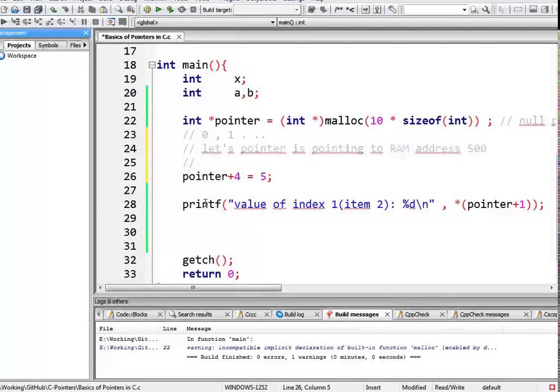Click the malloc warning message on line 22
Image resolution: width=560 pixels, height=392 pixels.
(x=342, y=347)
